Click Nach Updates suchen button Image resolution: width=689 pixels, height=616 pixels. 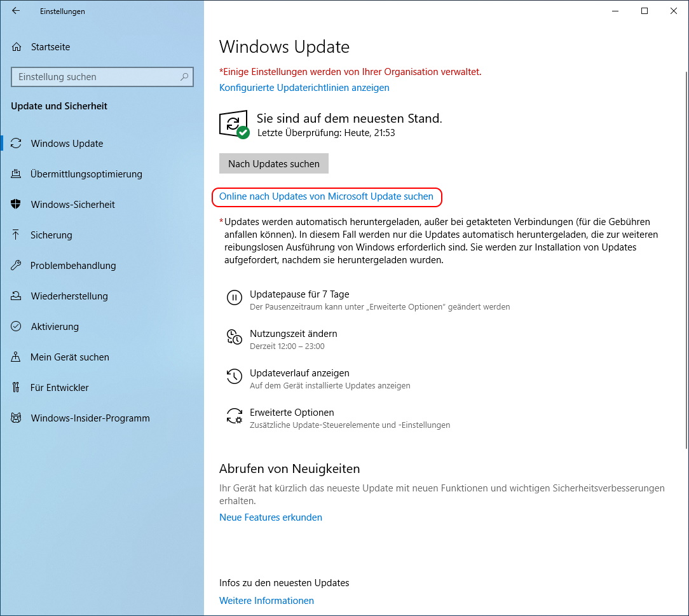pyautogui.click(x=274, y=163)
